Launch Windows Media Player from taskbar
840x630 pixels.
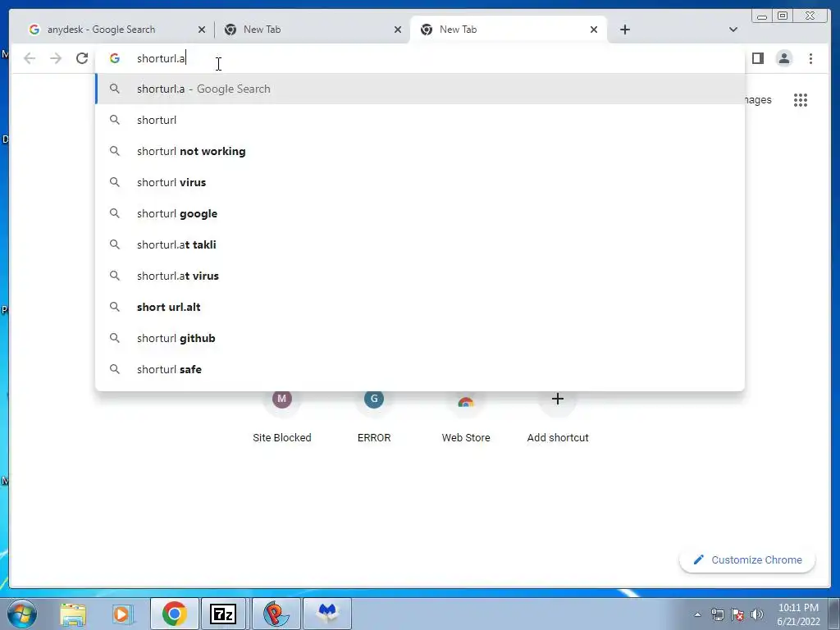click(x=121, y=614)
